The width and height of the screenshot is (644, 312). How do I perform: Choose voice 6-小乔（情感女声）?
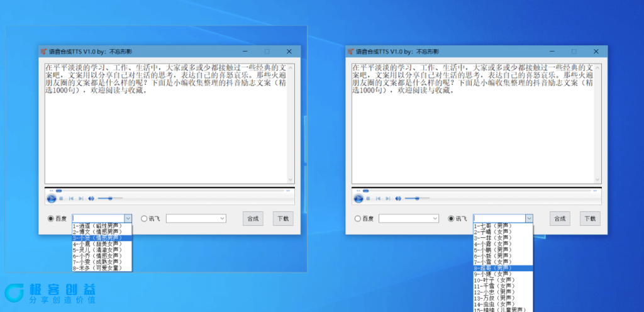coord(102,256)
